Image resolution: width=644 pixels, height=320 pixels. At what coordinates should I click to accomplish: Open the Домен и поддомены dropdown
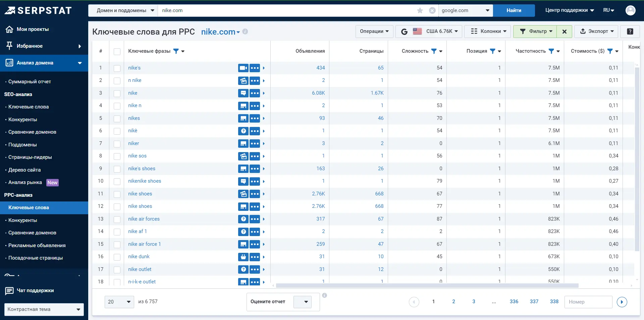(x=123, y=10)
